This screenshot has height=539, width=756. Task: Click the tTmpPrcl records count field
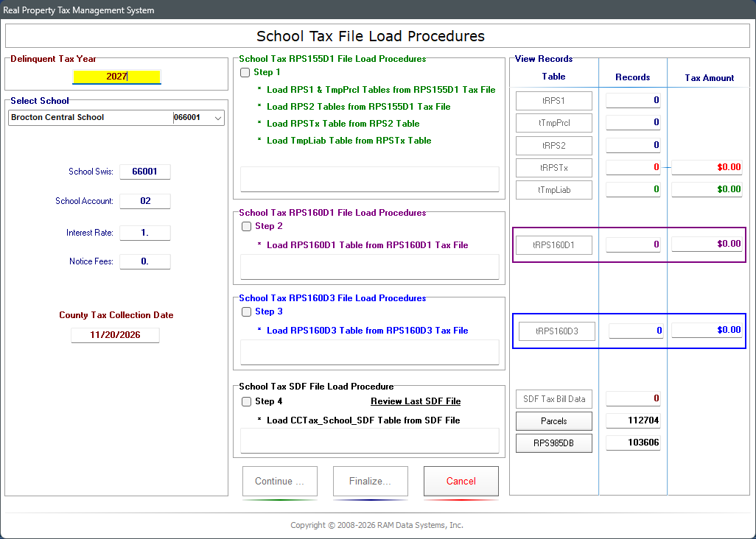coord(633,122)
